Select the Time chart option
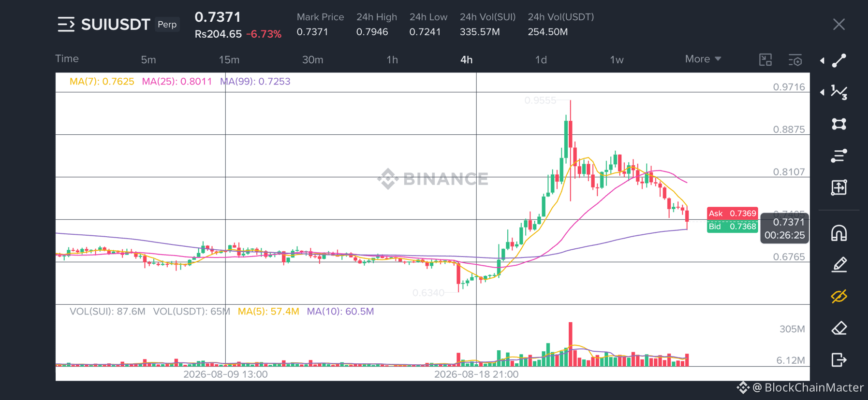The width and height of the screenshot is (868, 400). (67, 59)
